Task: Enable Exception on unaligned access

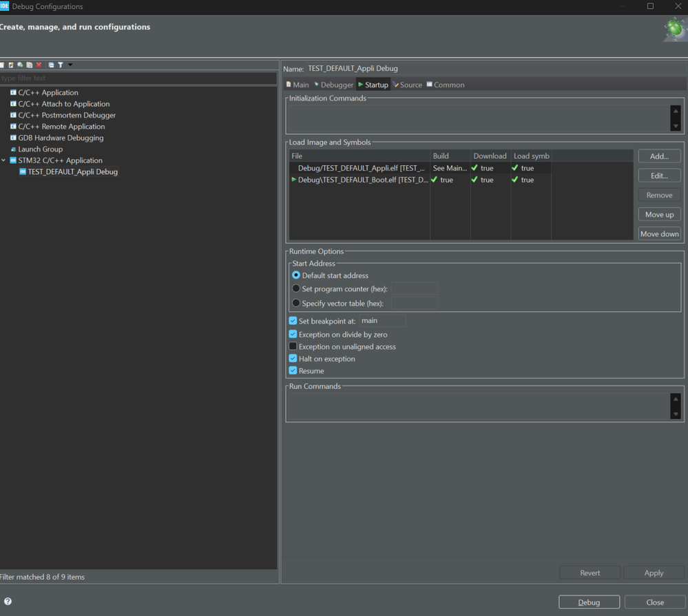Action: pyautogui.click(x=293, y=346)
